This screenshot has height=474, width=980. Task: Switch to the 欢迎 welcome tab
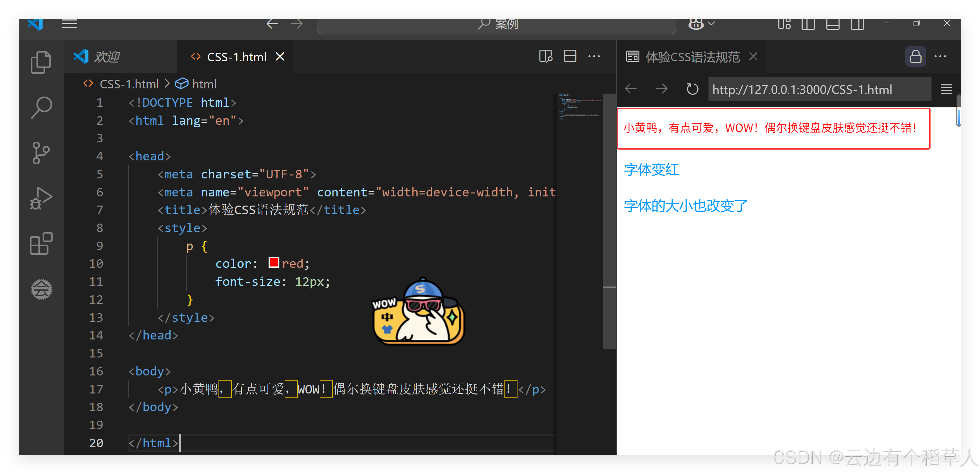[107, 57]
